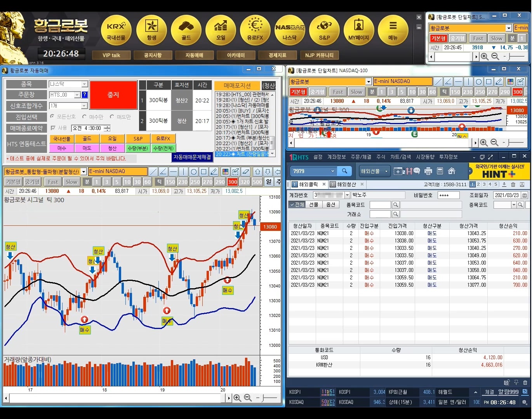Open the 골드 gold bars button

pos(186,30)
